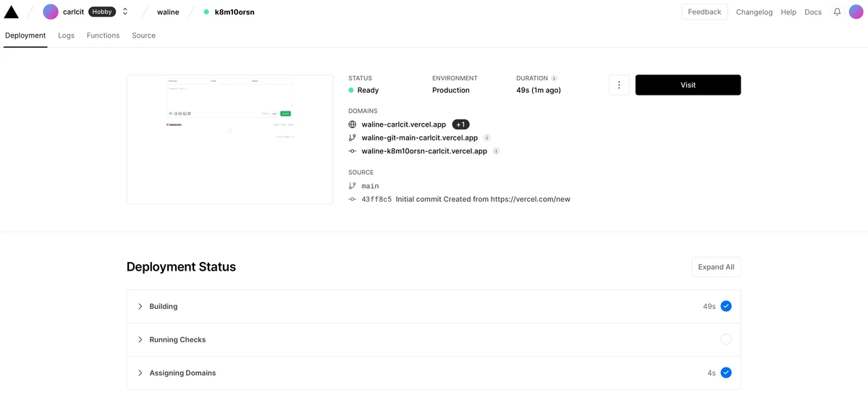The image size is (868, 411).
Task: Open commit 43ff8c5 Initial commit link
Action: (x=465, y=199)
